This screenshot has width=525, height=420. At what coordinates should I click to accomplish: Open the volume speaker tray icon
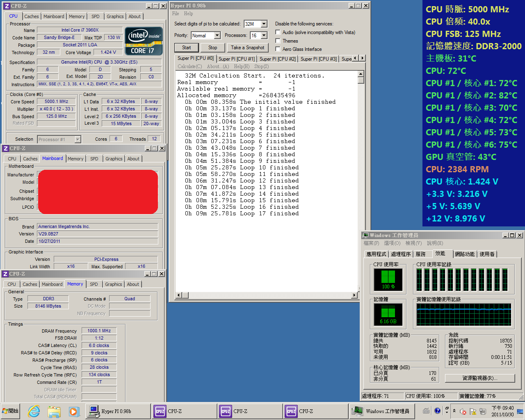[x=463, y=411]
